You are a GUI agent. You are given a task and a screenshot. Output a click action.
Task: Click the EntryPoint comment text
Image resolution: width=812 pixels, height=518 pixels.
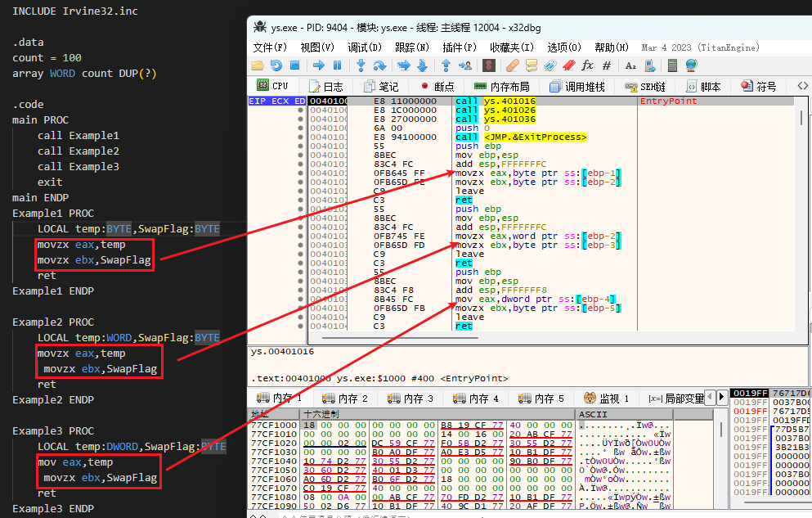coord(668,101)
